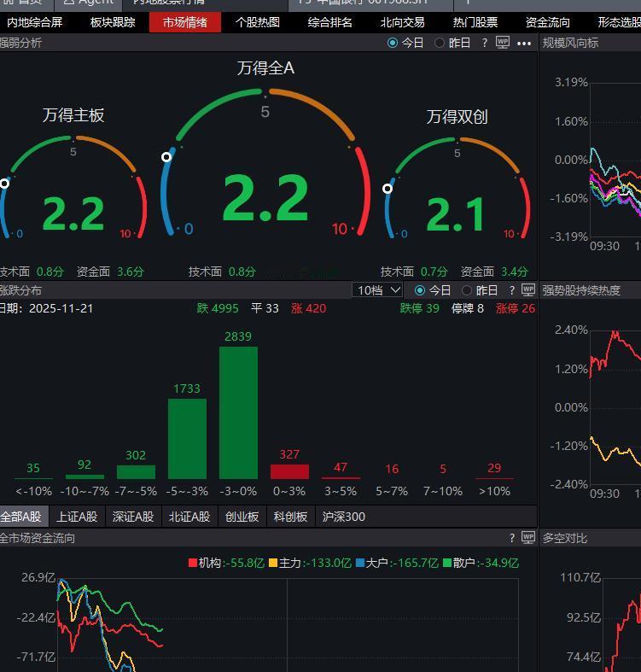The image size is (641, 672).
Task: Click the 万得双创 gauge title
Action: 457,117
